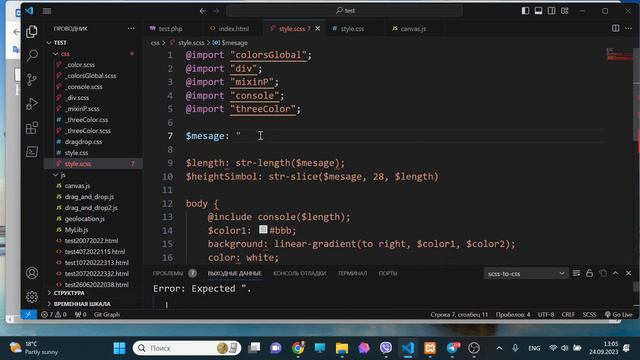This screenshot has height=360, width=640.
Task: Expand the Outline section in the sidebar
Action: click(93, 293)
